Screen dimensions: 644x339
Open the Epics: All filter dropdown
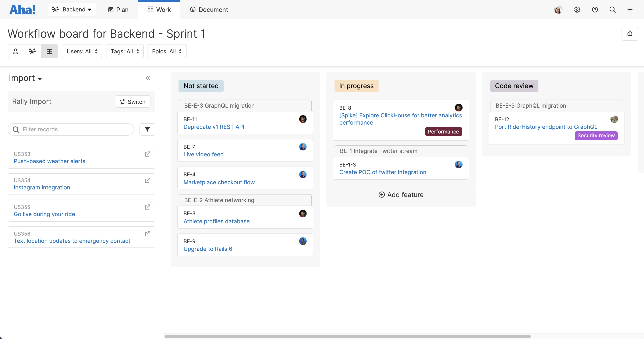coord(167,51)
